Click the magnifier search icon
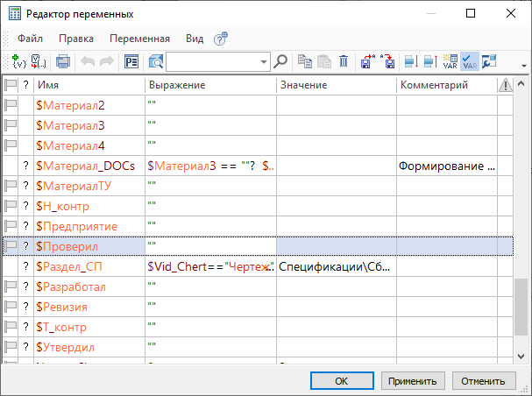The height and width of the screenshot is (396, 532). tap(281, 61)
